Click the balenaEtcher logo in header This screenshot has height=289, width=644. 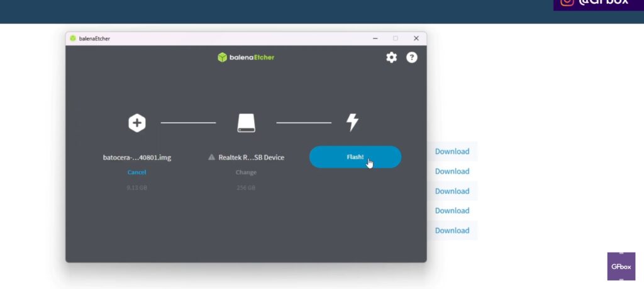[x=246, y=57]
